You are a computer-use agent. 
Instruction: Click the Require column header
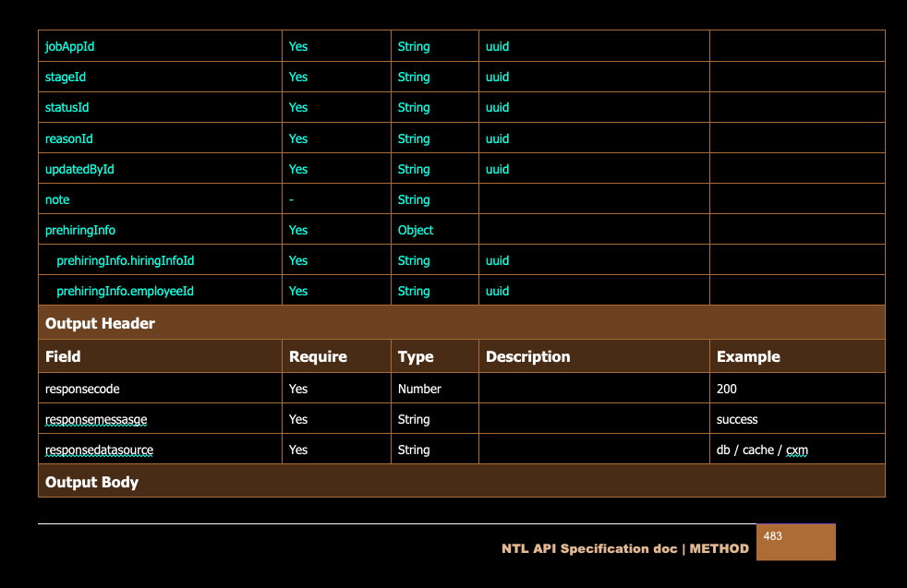point(318,356)
